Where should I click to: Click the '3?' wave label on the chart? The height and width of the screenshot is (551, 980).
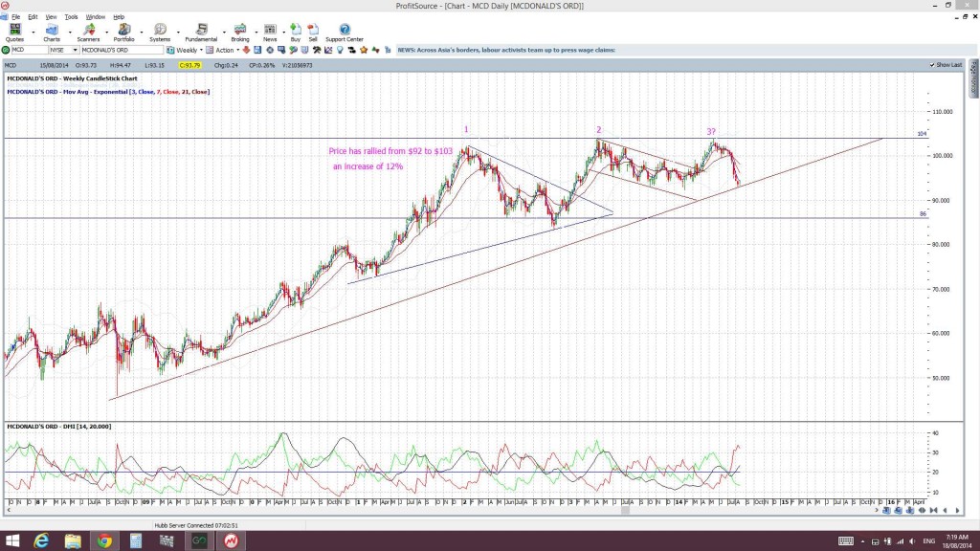tap(711, 132)
